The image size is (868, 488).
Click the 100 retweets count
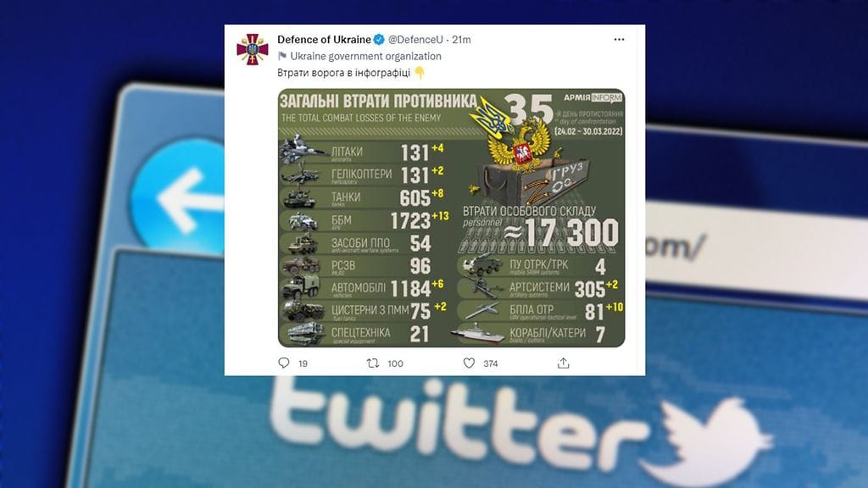pyautogui.click(x=395, y=363)
